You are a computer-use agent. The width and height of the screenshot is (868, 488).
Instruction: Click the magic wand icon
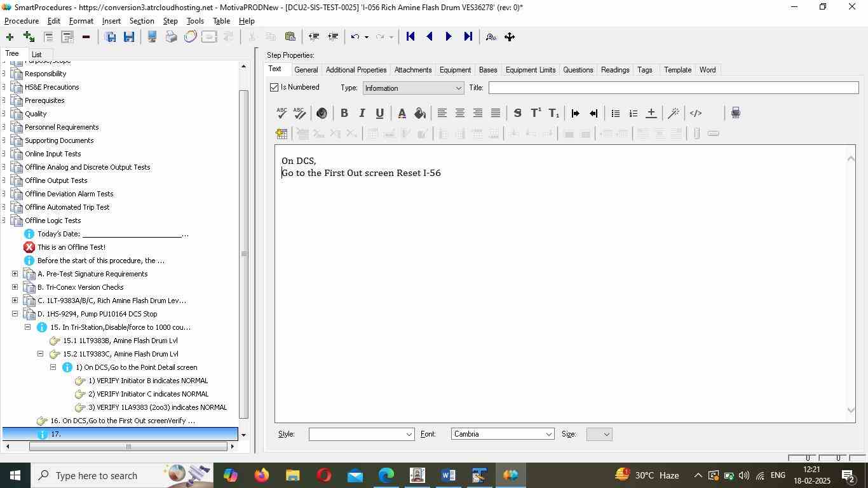(x=674, y=113)
